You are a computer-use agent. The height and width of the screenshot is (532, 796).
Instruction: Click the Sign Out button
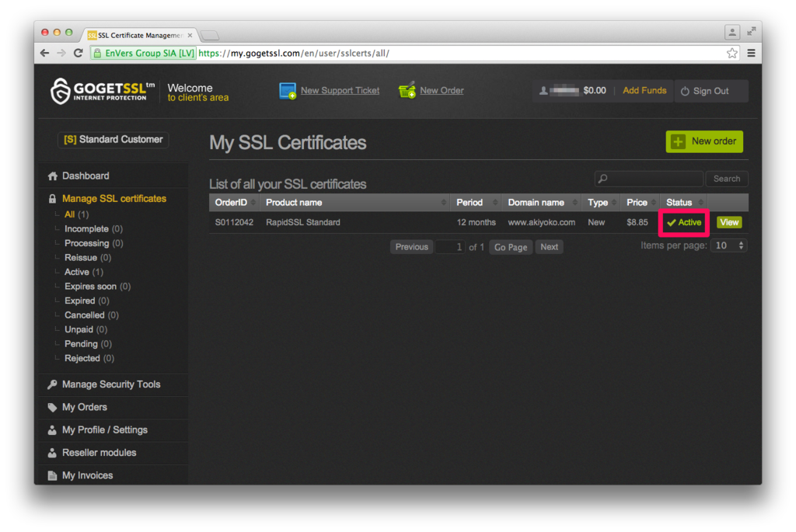(x=710, y=92)
